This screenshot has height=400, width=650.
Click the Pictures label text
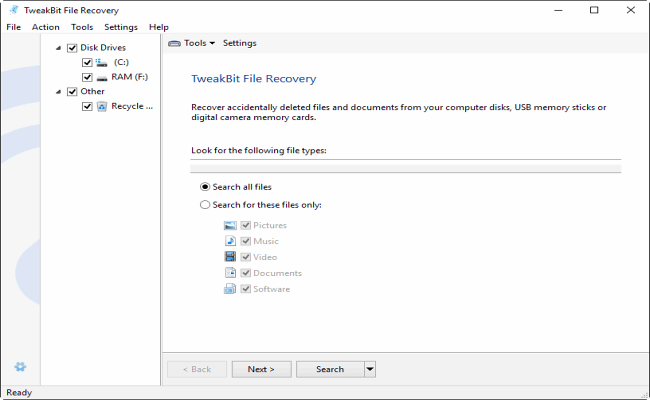click(270, 225)
